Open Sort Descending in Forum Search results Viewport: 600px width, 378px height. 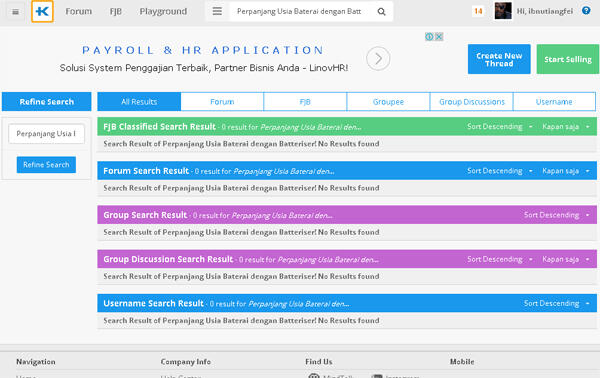coord(499,171)
